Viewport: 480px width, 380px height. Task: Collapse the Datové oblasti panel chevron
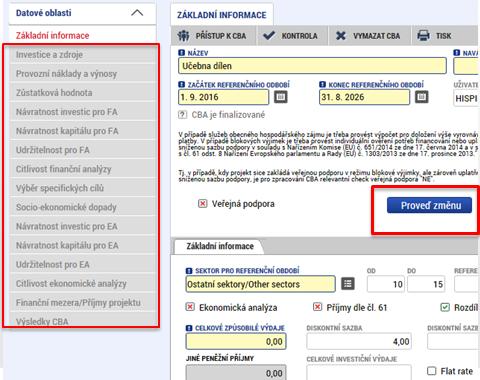(137, 13)
